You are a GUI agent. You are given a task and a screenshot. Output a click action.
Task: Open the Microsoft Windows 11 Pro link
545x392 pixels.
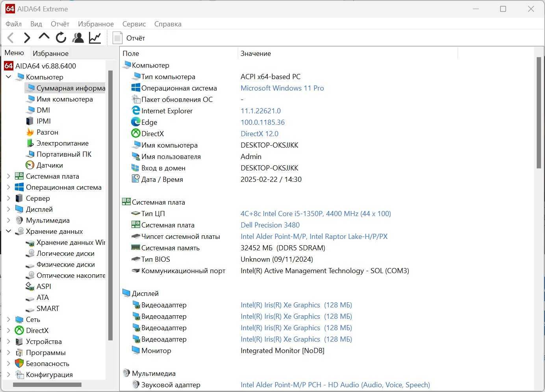[x=282, y=88]
